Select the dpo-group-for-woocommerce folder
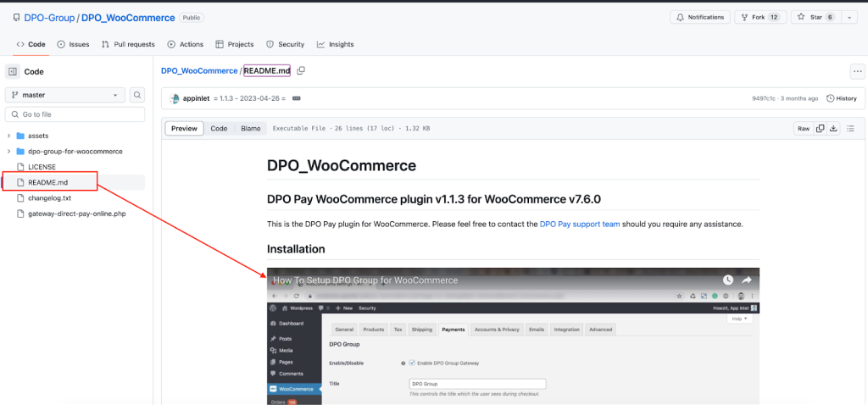The width and height of the screenshot is (868, 405). (75, 151)
